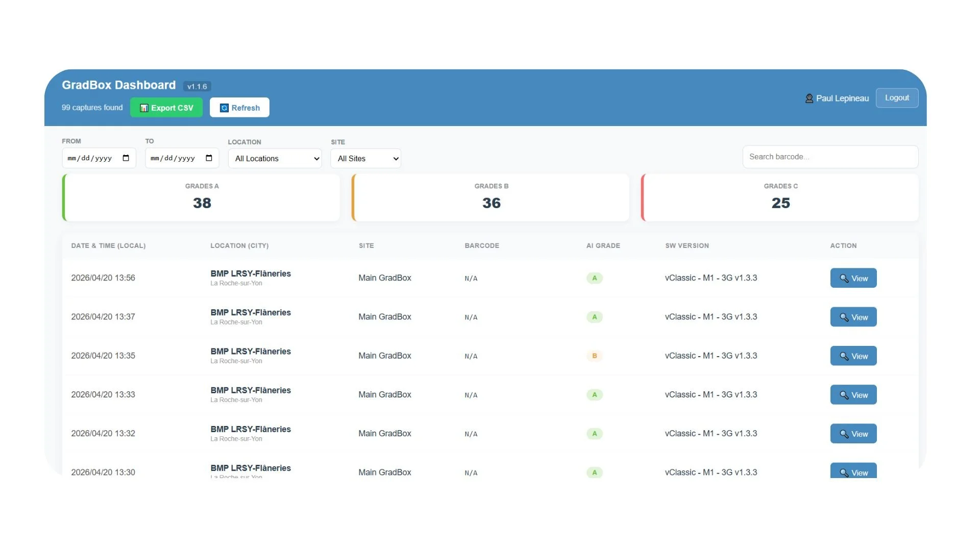
Task: Click the calendar icon in FROM date field
Action: click(x=126, y=158)
